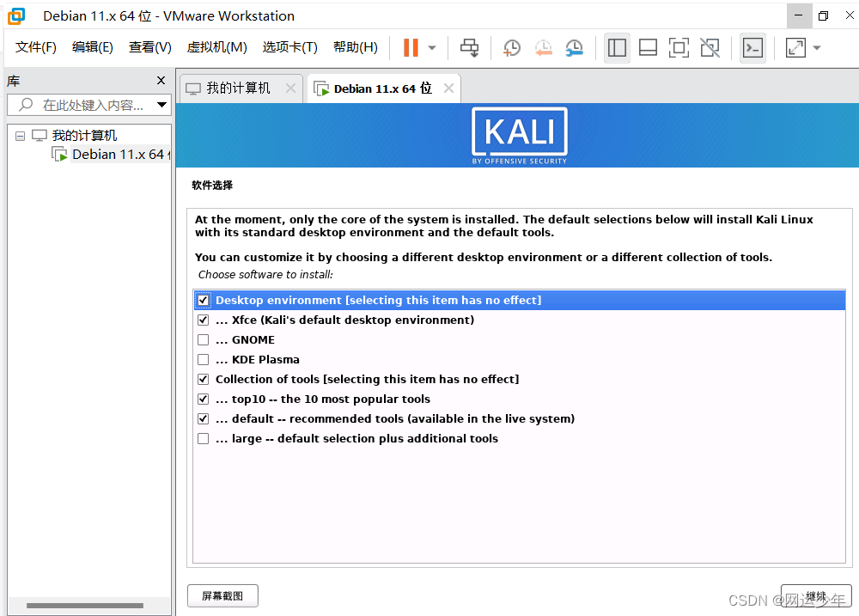Select Debian 11.x 64 VM in library tree
This screenshot has height=616, width=859.
click(119, 155)
